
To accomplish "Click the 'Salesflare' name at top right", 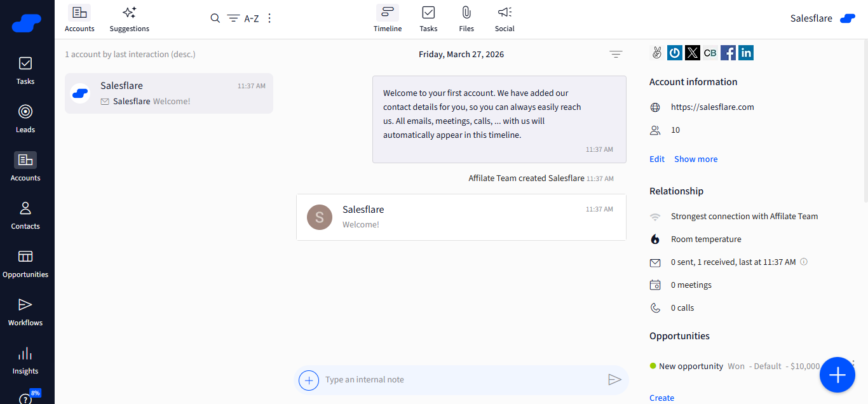I will (811, 18).
